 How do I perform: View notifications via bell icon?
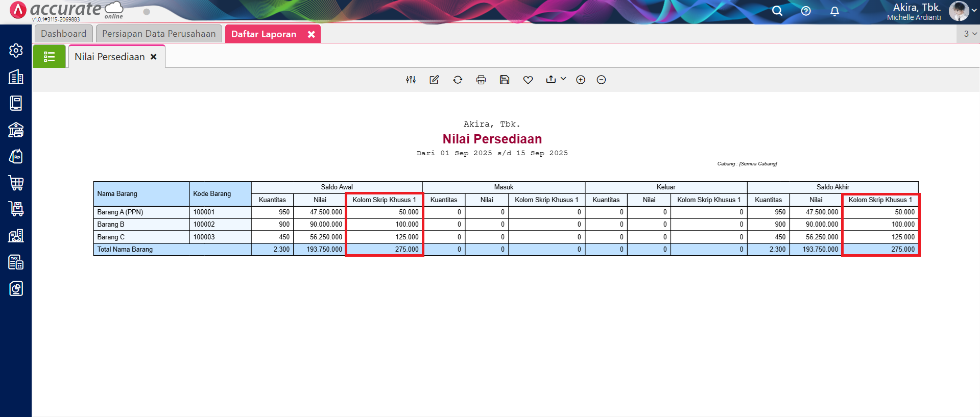(834, 11)
